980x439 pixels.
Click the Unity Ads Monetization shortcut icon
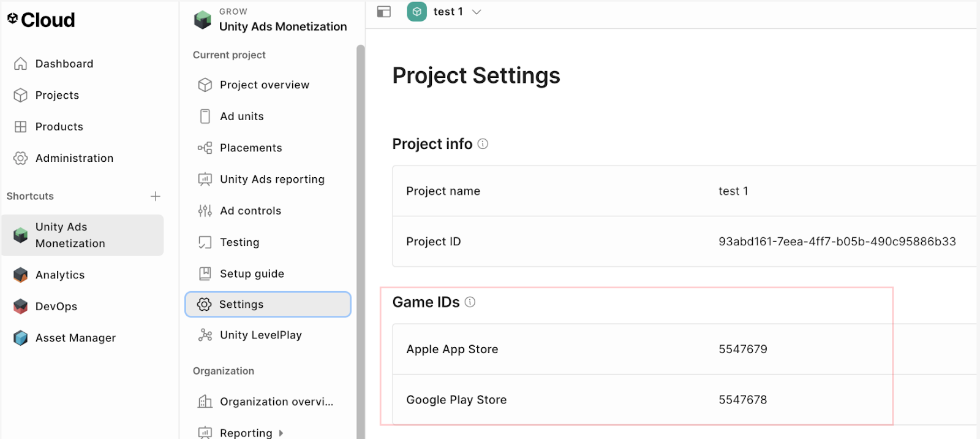click(20, 235)
